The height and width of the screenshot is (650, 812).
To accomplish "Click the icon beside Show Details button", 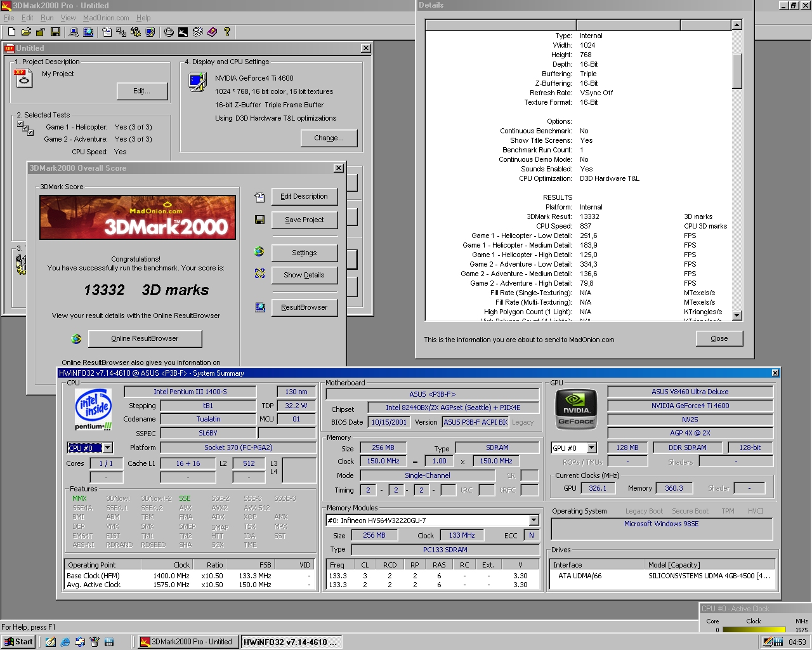I will (x=259, y=274).
